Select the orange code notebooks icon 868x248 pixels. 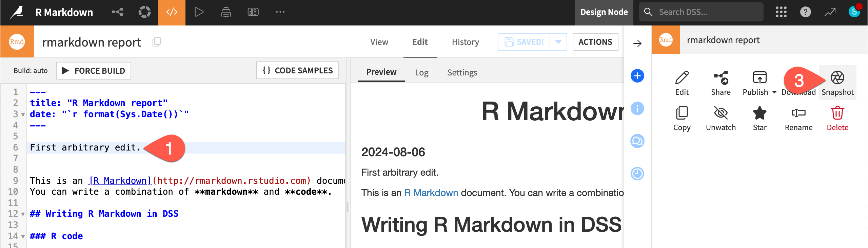(x=172, y=13)
